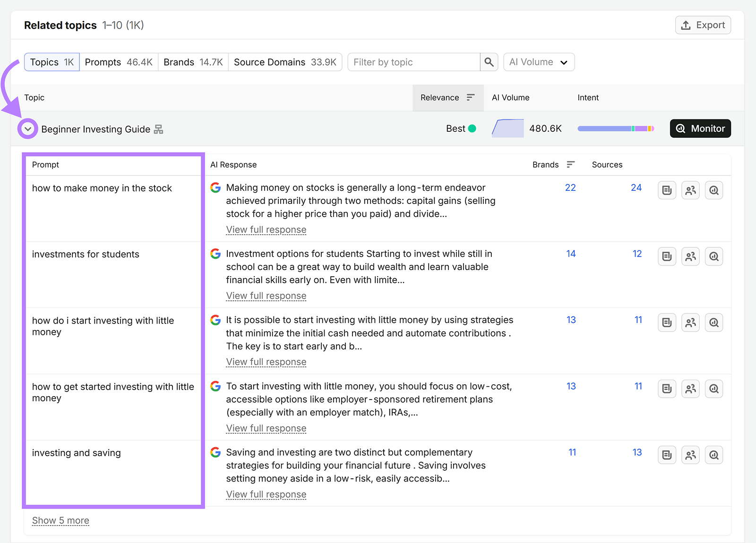Click the Monitor button for Beginner Investing Guide
The width and height of the screenshot is (756, 543).
[700, 128]
